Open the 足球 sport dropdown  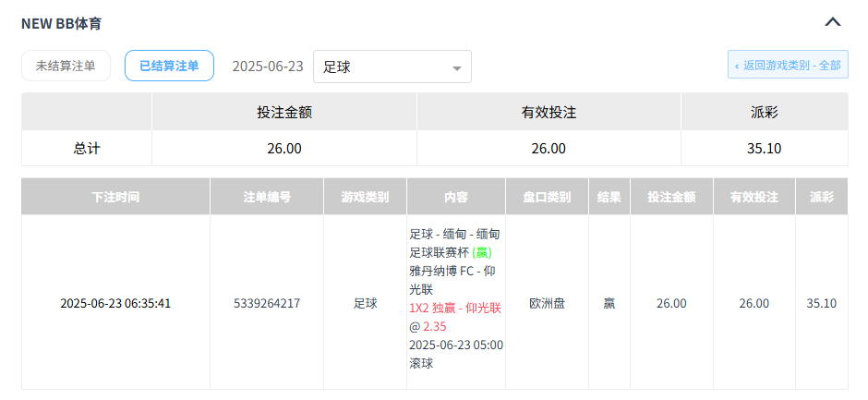(x=392, y=67)
